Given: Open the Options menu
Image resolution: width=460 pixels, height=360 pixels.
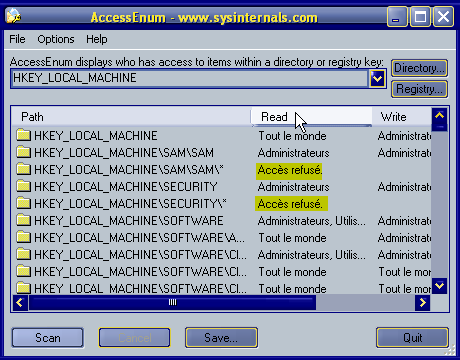Looking at the screenshot, I should 56,39.
